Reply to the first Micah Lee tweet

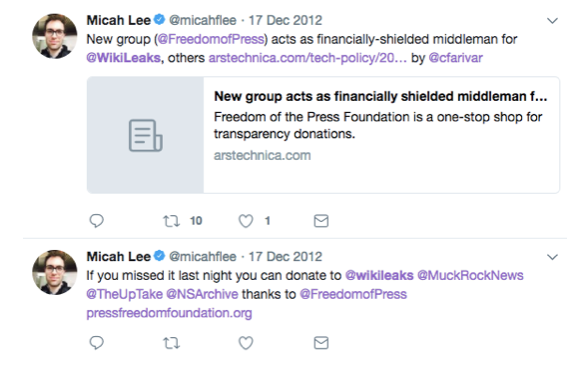coord(97,221)
